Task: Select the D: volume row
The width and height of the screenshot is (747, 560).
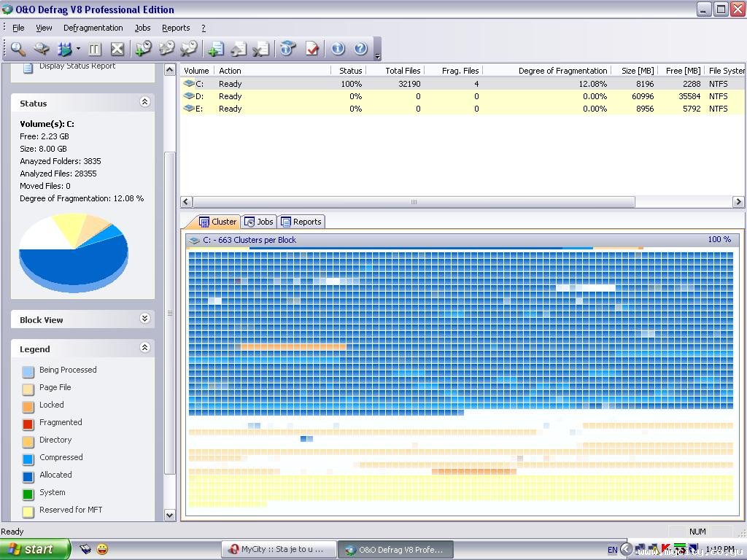Action: pyautogui.click(x=230, y=96)
